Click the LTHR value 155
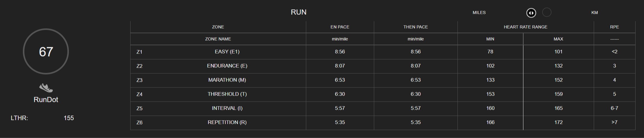 (69, 118)
